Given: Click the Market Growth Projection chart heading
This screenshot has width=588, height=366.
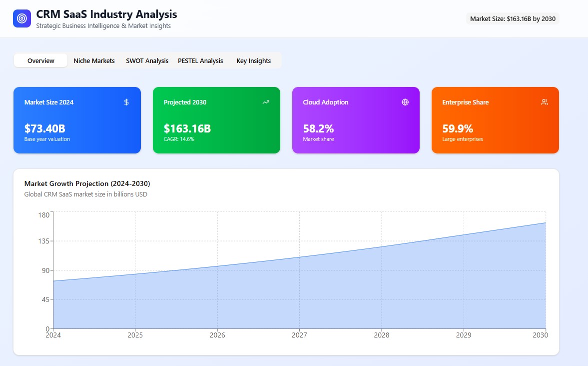Looking at the screenshot, I should (87, 183).
